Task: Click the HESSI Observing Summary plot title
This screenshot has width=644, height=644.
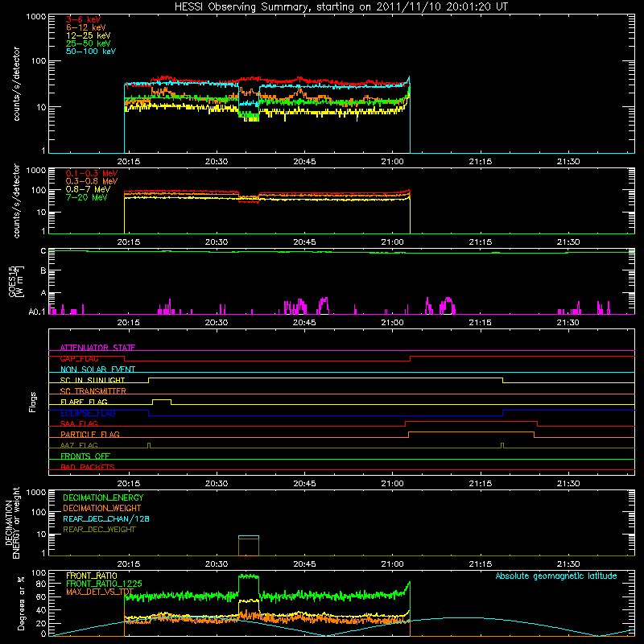Action: pos(341,7)
